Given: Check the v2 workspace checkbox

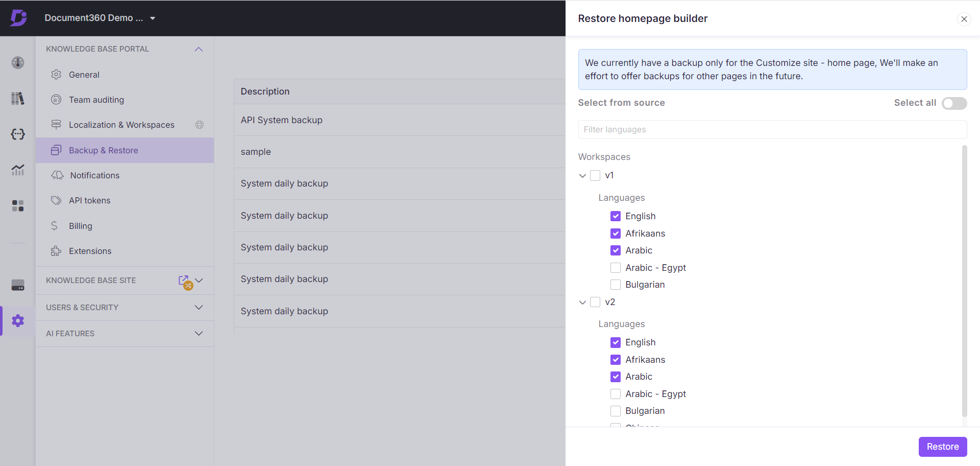Looking at the screenshot, I should pyautogui.click(x=595, y=302).
